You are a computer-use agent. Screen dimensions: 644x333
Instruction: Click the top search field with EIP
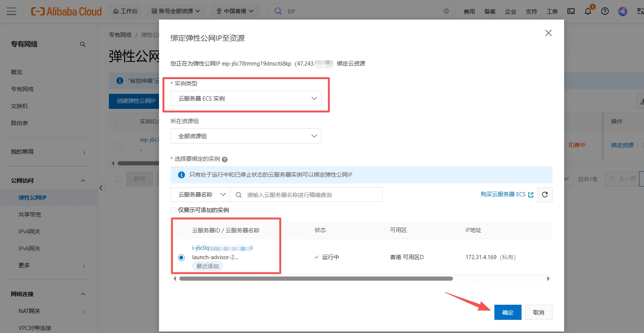(362, 11)
